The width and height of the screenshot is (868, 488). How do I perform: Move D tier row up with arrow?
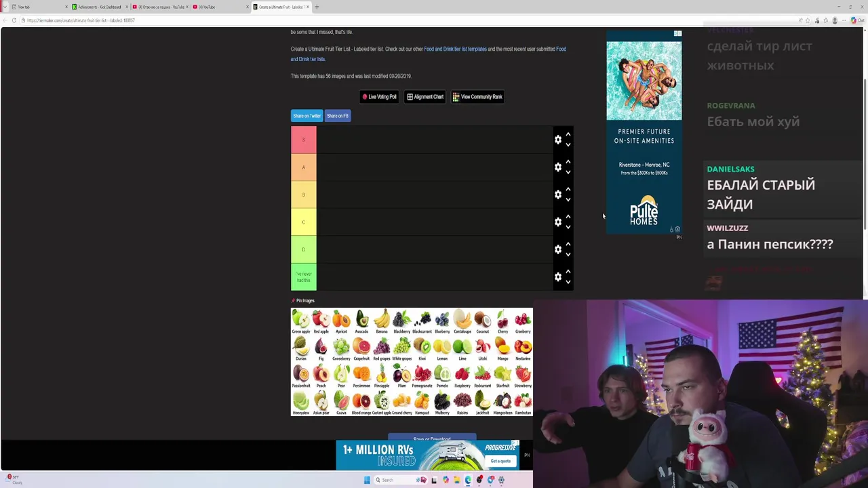point(568,245)
